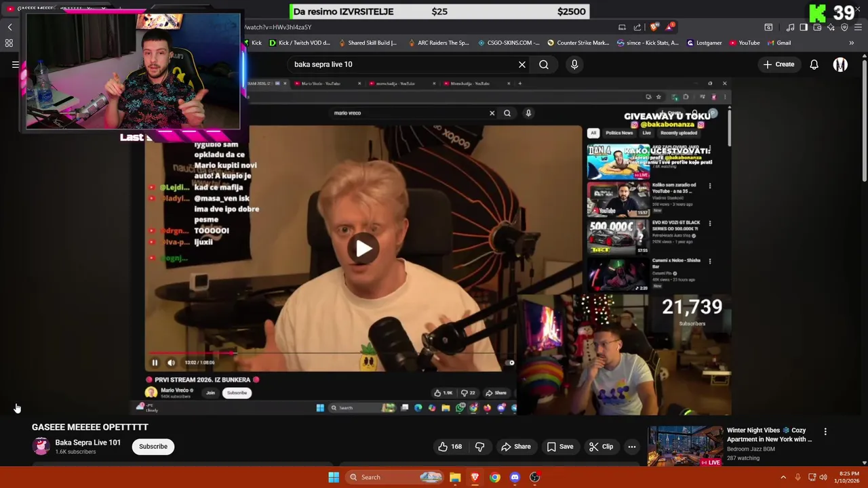The width and height of the screenshot is (868, 488).
Task: Open File Explorer from the taskbar
Action: pos(455,477)
